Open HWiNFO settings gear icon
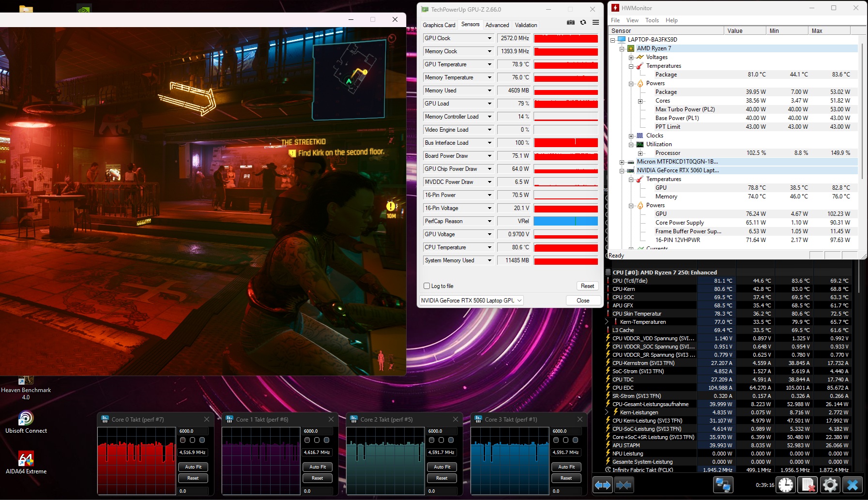This screenshot has width=868, height=500. pos(830,485)
